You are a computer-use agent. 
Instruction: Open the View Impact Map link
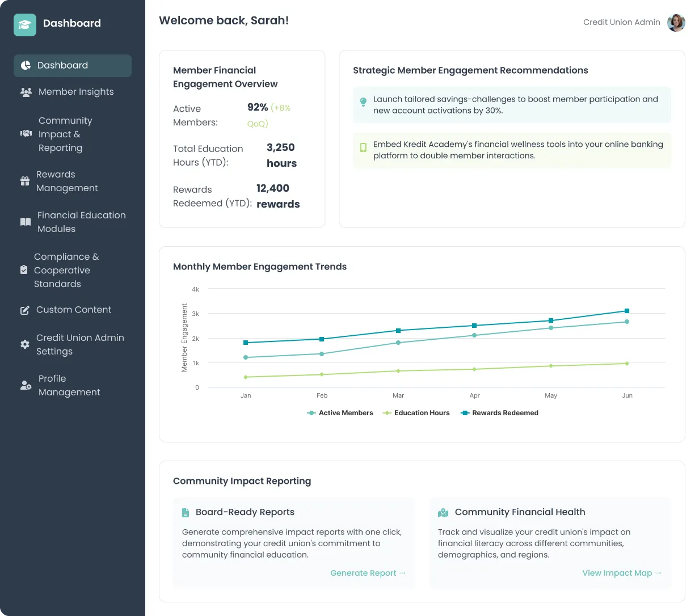point(622,573)
